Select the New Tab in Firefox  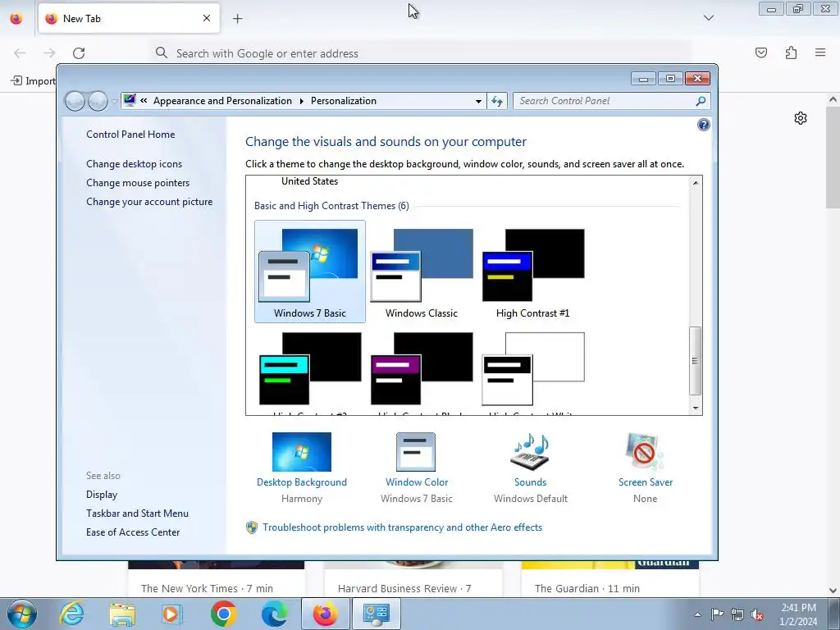pyautogui.click(x=129, y=18)
